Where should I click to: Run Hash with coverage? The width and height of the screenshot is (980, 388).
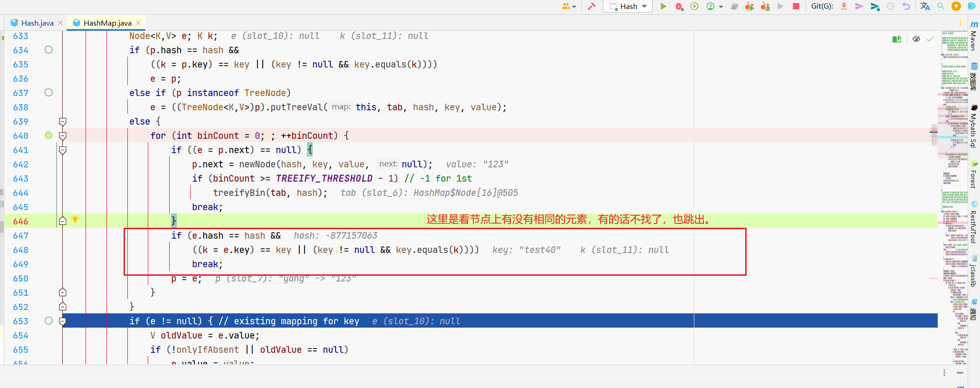click(x=694, y=6)
